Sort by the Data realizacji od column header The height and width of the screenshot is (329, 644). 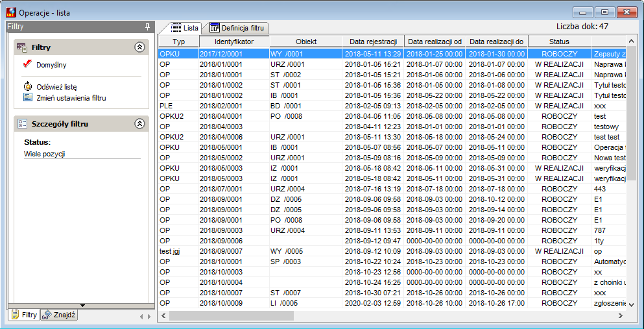coord(435,42)
